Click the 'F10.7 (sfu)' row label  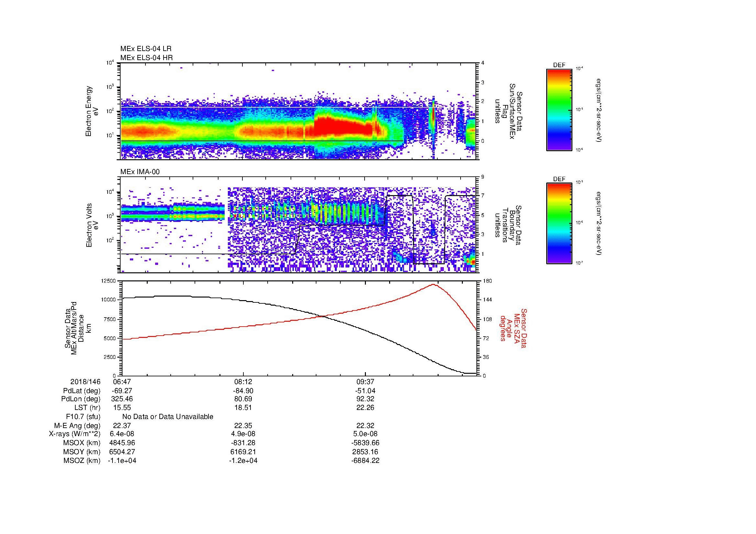[x=83, y=416]
